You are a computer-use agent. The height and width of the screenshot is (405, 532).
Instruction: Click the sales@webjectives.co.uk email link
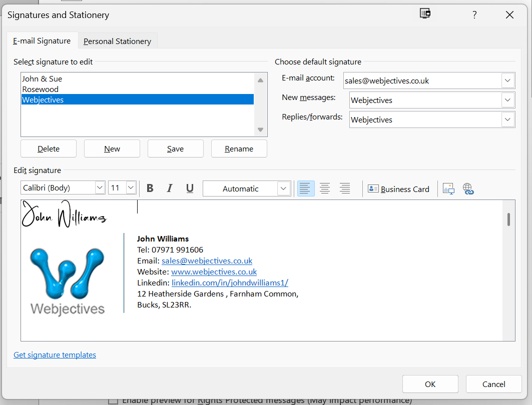(x=207, y=261)
